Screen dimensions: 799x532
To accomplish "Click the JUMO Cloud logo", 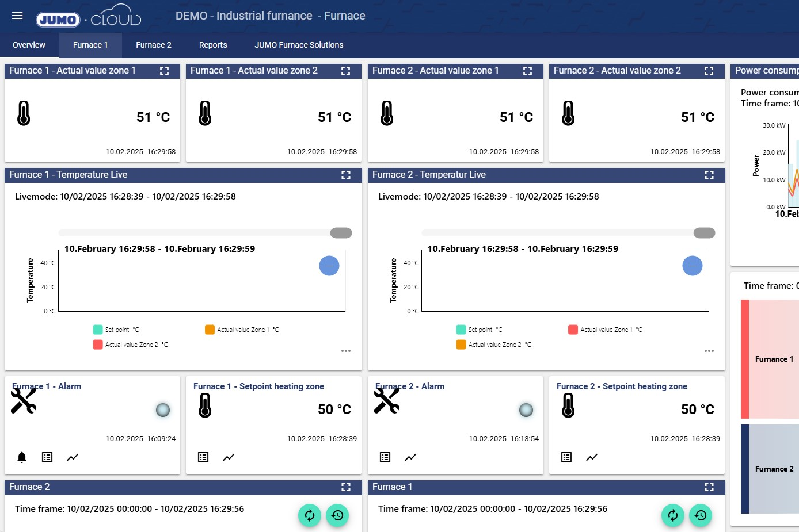I will [x=89, y=17].
